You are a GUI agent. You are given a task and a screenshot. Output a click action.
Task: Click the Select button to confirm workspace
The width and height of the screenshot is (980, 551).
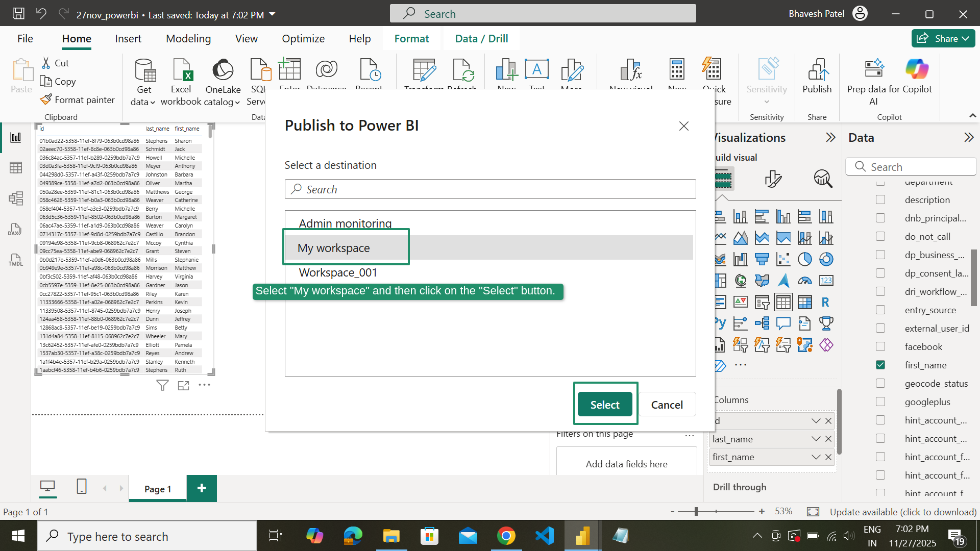click(x=605, y=404)
